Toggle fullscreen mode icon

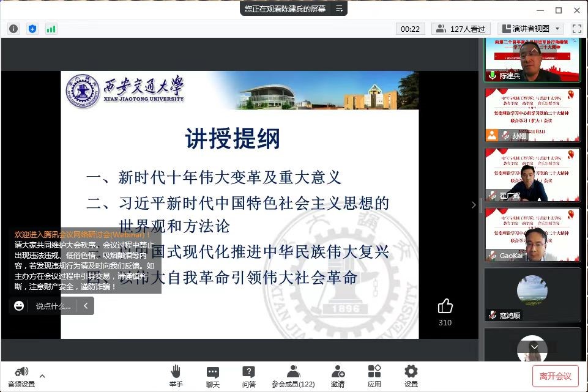tap(576, 29)
